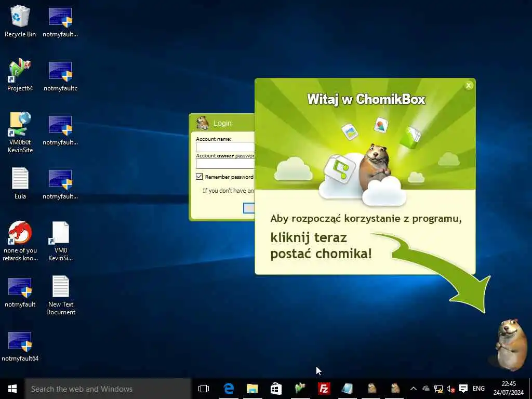
Task: Close the Witaj w ChomikBox welcome popup
Action: (x=469, y=86)
